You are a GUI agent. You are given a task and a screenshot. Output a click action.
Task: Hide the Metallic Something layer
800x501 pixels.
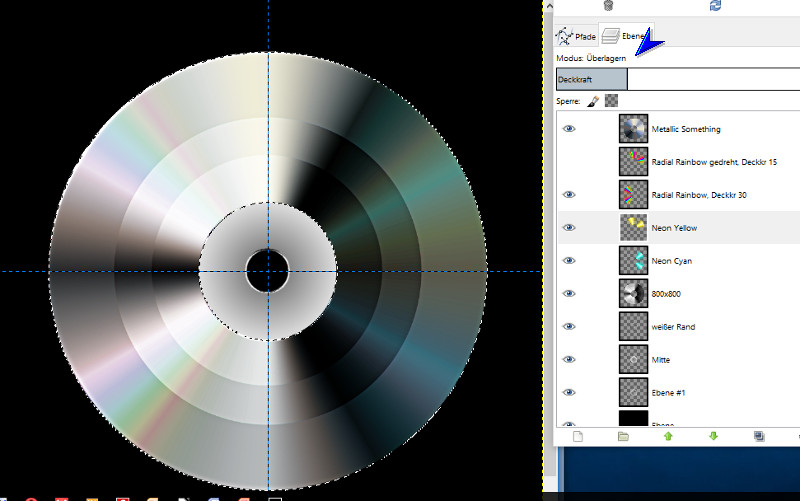click(569, 129)
